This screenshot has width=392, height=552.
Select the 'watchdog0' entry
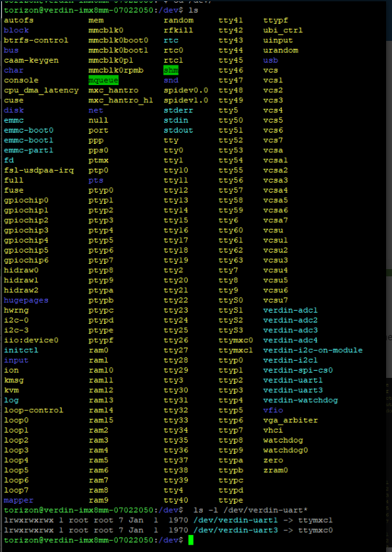[285, 450]
